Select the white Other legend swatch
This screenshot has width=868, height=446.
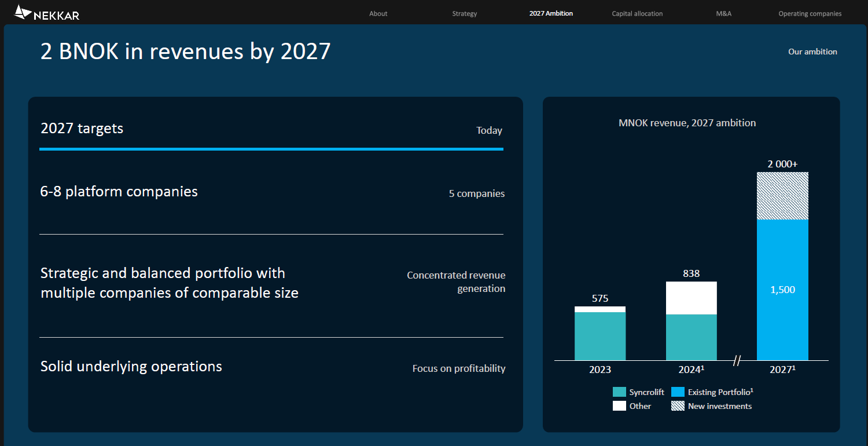[619, 406]
